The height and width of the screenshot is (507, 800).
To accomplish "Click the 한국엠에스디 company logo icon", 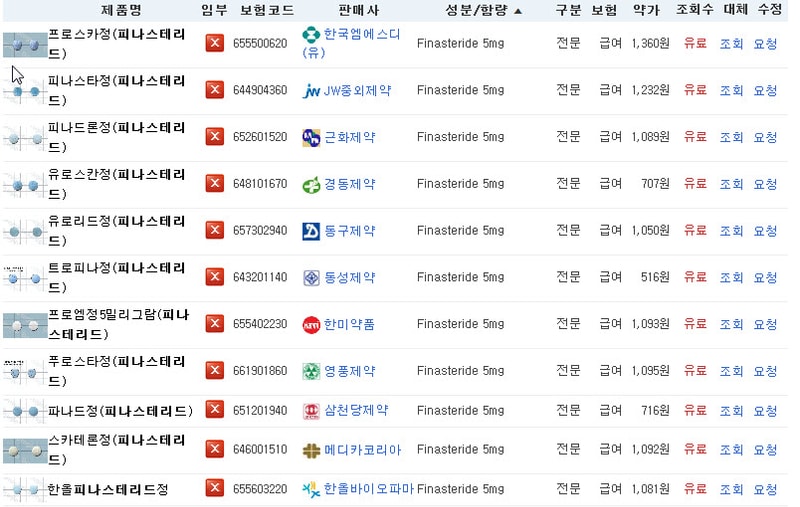I will (x=311, y=35).
